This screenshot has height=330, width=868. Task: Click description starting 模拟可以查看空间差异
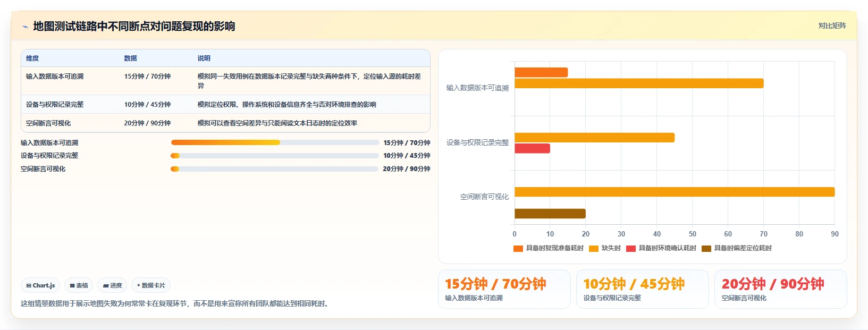pos(277,123)
